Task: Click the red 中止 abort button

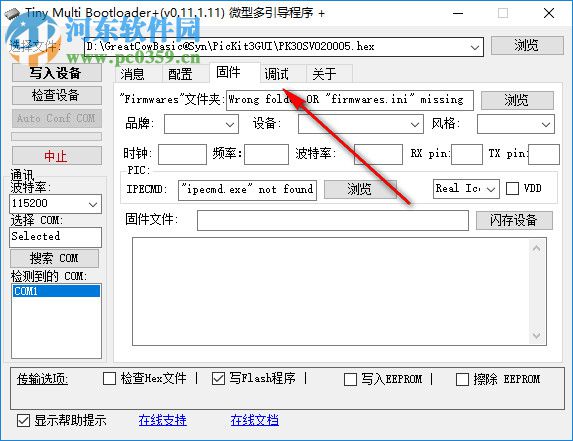Action: coord(57,156)
